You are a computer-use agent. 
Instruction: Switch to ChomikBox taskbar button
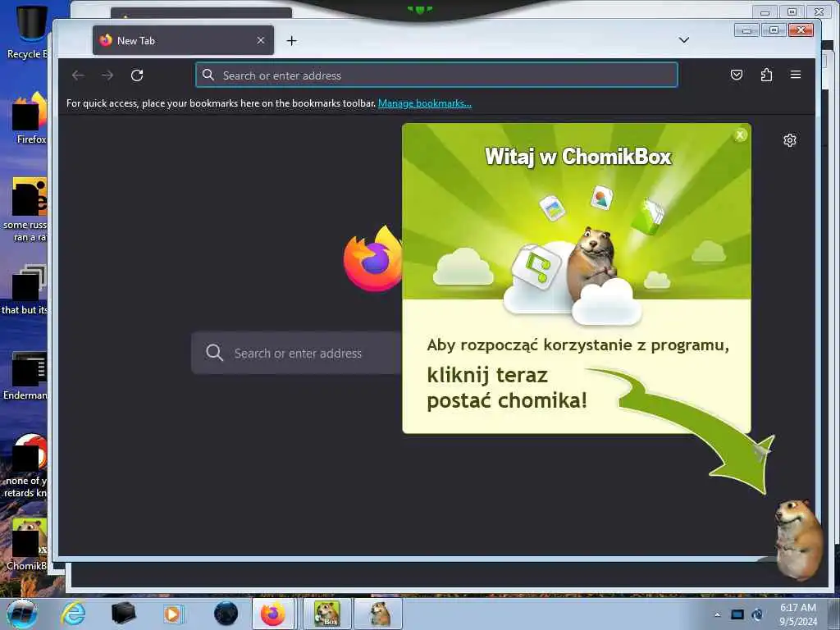(327, 614)
